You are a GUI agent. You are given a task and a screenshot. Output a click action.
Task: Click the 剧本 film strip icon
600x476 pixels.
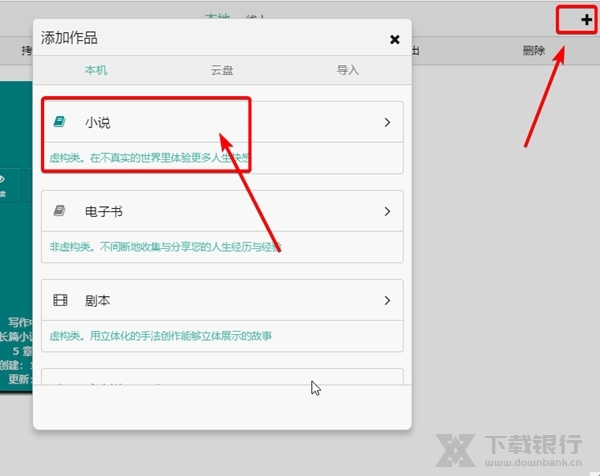coord(60,300)
